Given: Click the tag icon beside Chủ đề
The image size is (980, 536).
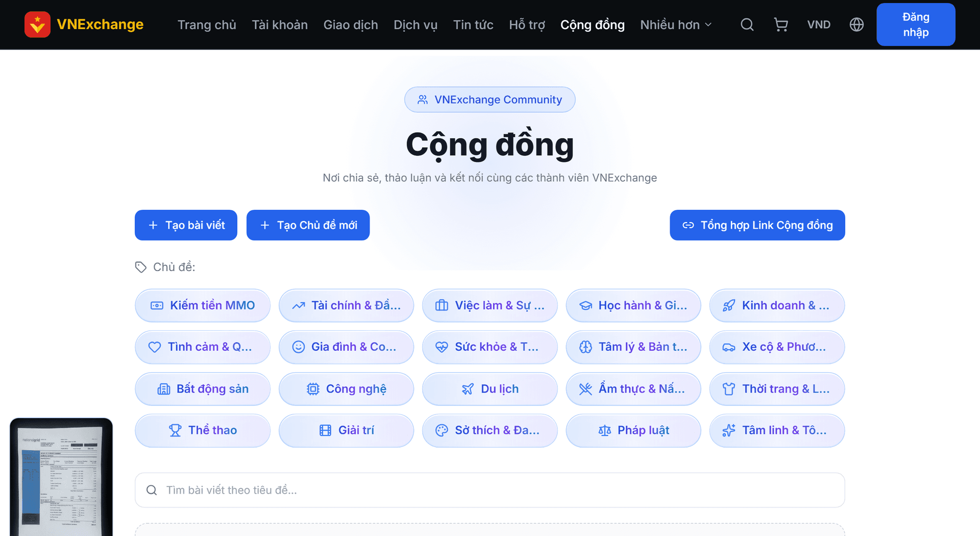Looking at the screenshot, I should coord(141,267).
